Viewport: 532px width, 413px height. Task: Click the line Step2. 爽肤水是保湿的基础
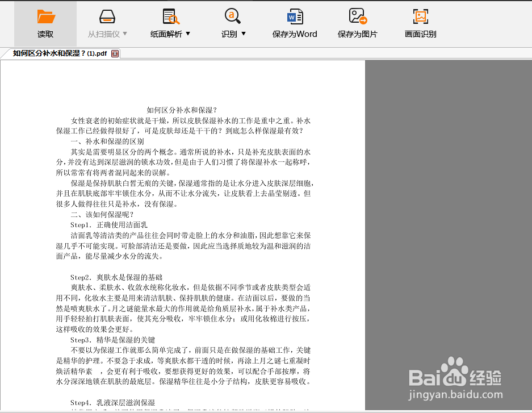[x=116, y=277]
